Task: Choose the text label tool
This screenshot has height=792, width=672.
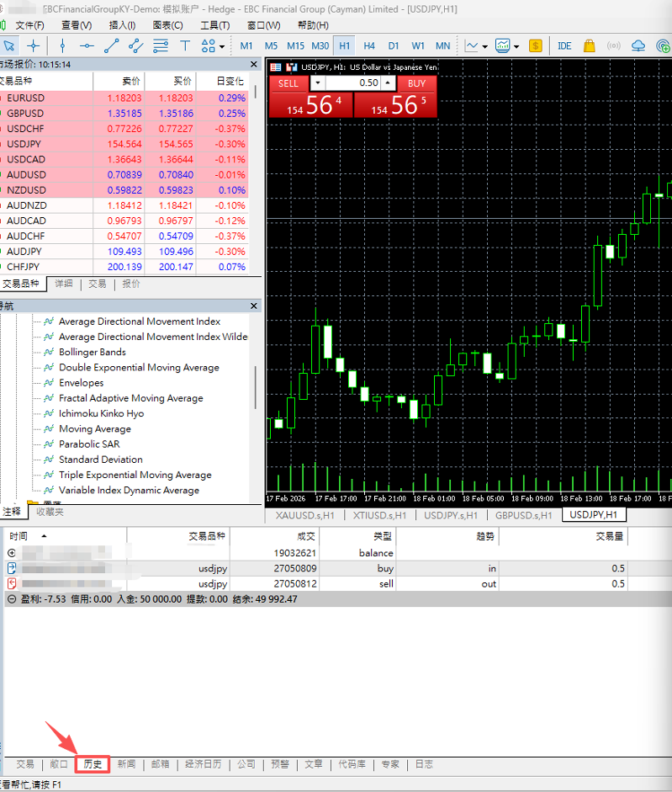Action: [185, 46]
